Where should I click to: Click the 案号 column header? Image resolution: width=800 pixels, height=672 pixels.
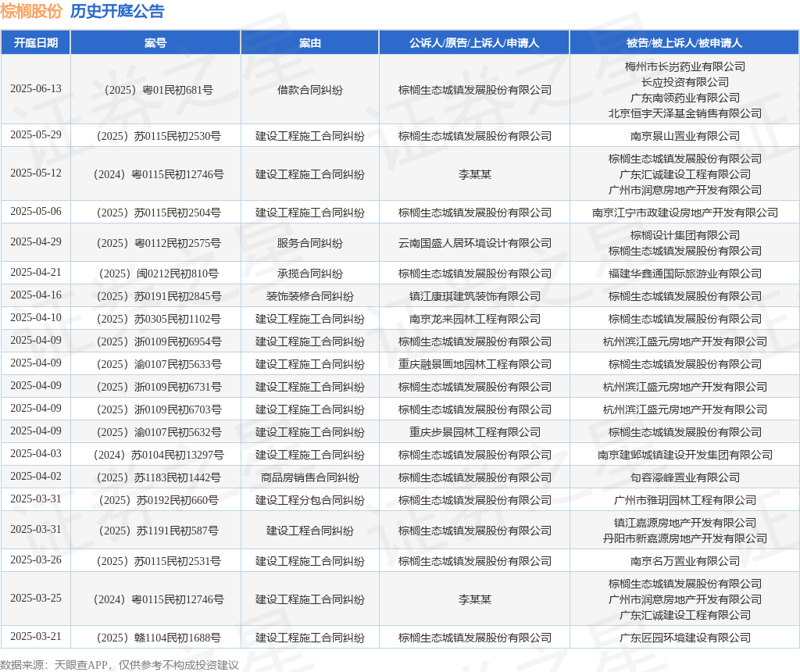pos(155,43)
